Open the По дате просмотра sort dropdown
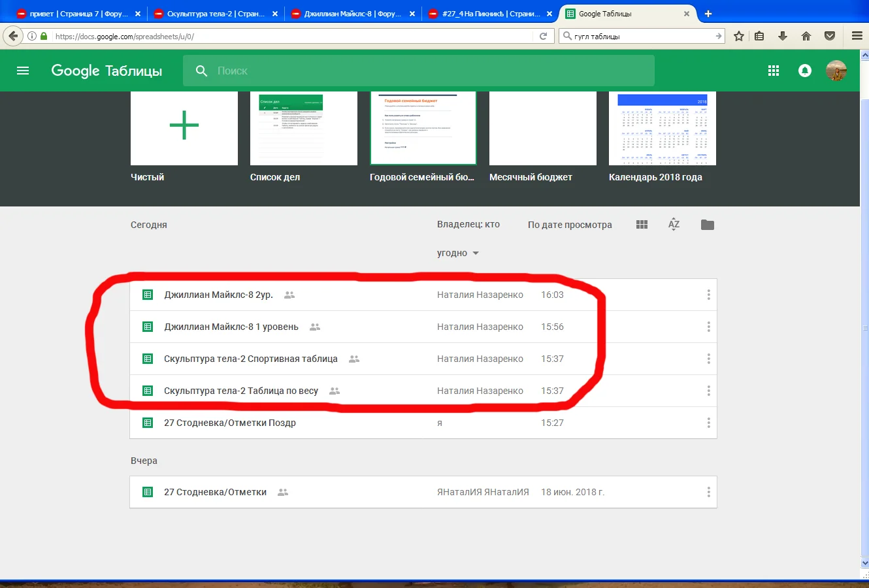This screenshot has height=588, width=869. click(570, 225)
